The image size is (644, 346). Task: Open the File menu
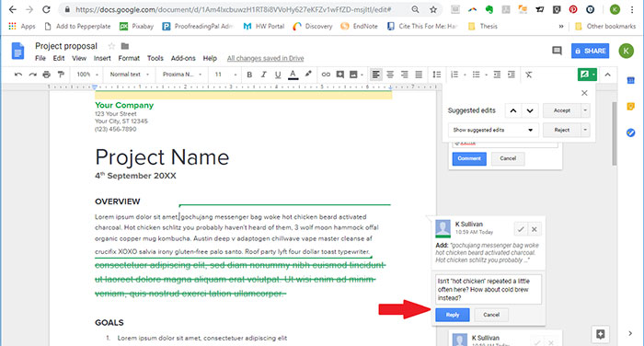click(40, 58)
